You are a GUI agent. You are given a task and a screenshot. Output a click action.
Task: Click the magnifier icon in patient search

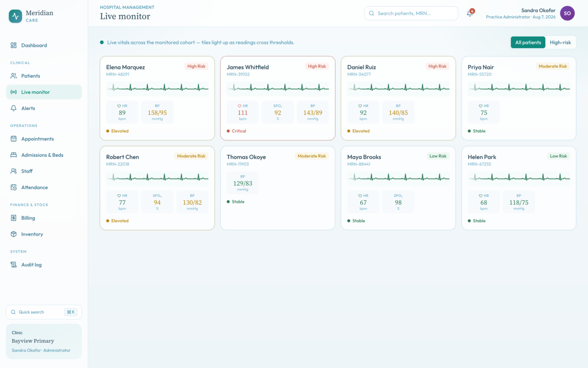tap(372, 13)
